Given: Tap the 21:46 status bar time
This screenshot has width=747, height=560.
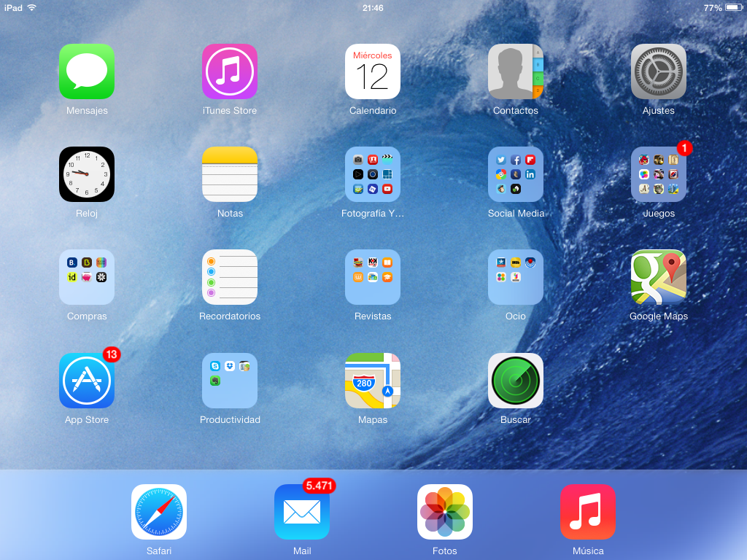Looking at the screenshot, I should click(x=373, y=8).
